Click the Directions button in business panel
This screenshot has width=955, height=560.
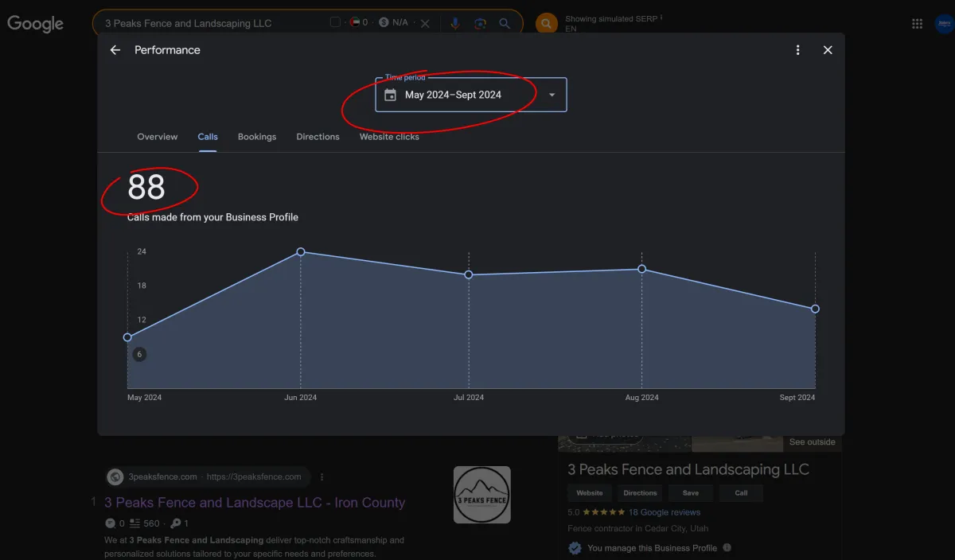click(641, 493)
